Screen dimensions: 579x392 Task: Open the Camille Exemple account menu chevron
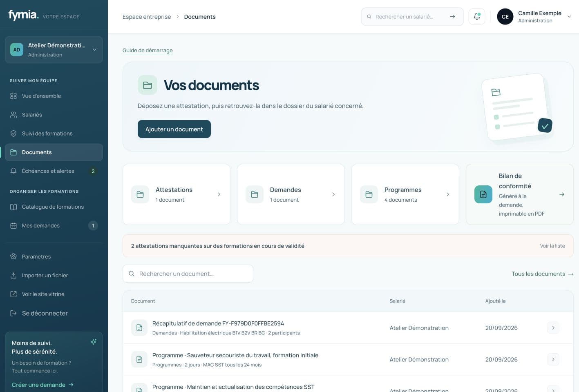(569, 17)
